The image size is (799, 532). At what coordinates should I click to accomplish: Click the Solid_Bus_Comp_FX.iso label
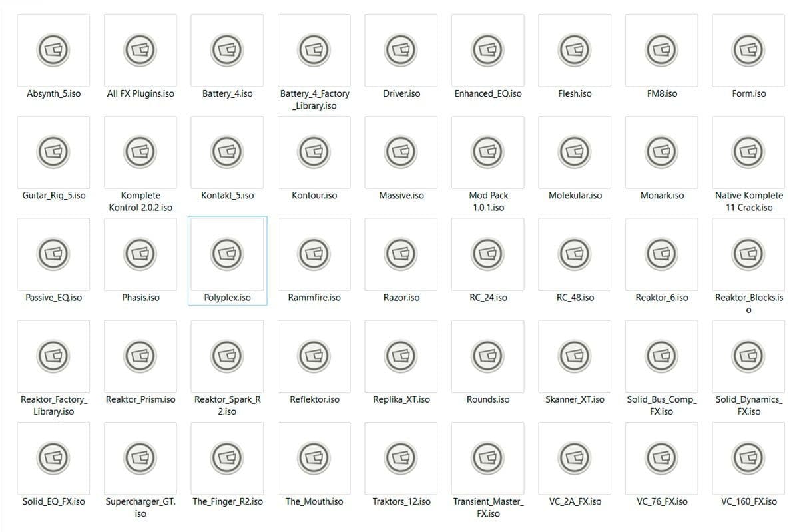(x=662, y=405)
